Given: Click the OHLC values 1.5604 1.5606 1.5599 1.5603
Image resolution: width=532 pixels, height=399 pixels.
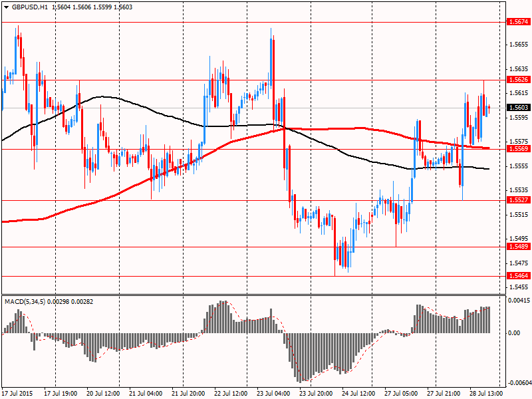Looking at the screenshot, I should point(92,7).
